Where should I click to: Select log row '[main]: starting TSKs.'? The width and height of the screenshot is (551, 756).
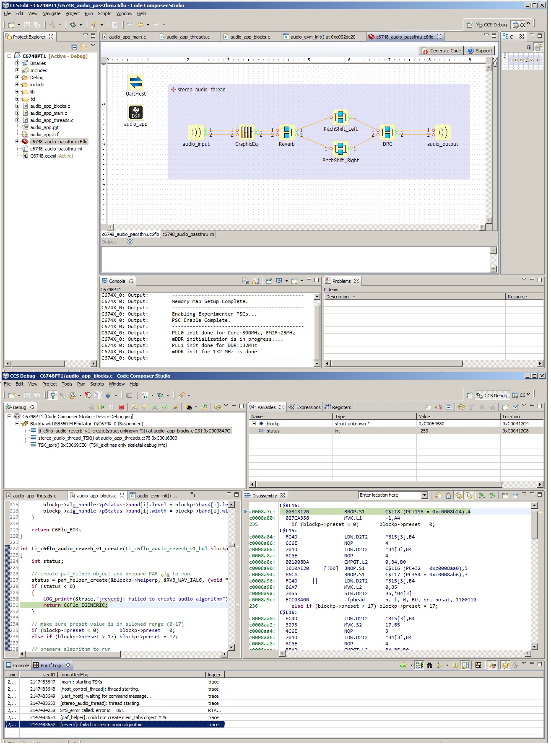(114, 682)
